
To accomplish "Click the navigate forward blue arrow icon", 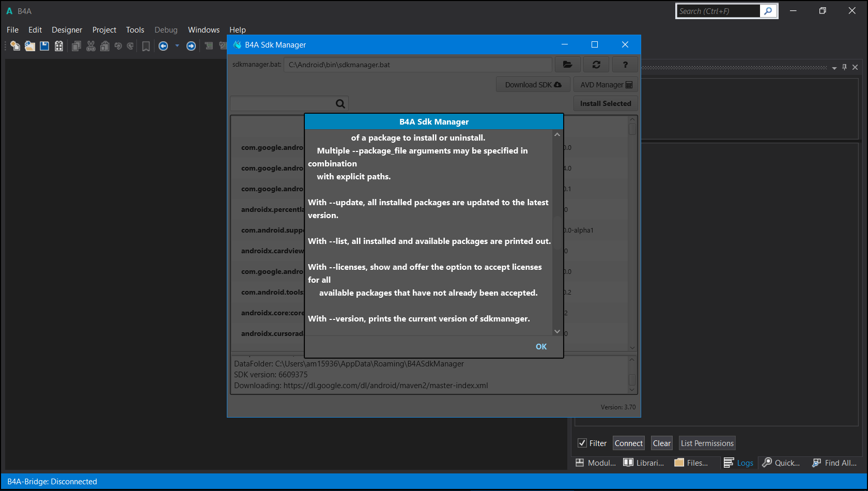I will tap(191, 46).
